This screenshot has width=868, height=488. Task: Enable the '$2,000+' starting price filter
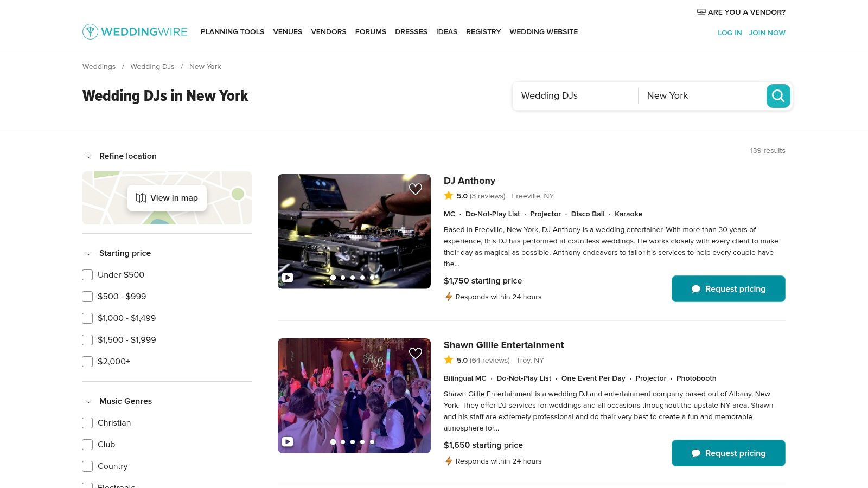(x=87, y=361)
